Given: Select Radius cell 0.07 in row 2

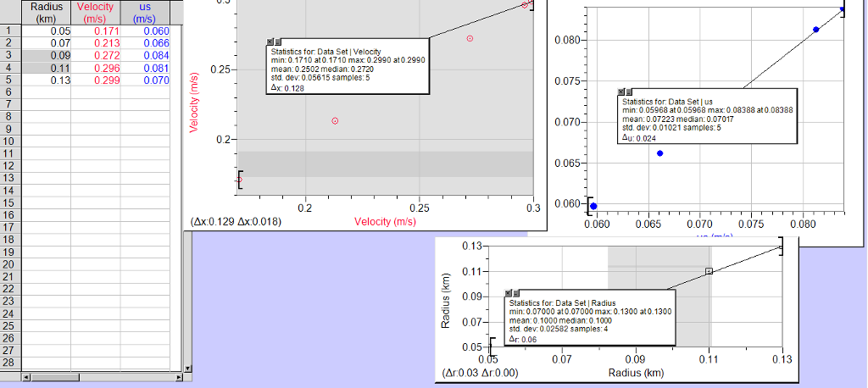Looking at the screenshot, I should click(47, 43).
